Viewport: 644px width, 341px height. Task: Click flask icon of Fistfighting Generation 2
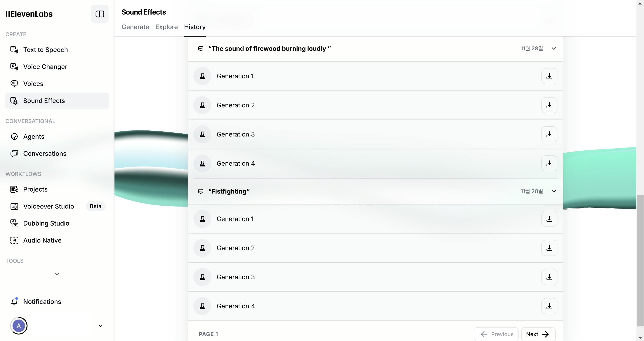[x=202, y=248]
